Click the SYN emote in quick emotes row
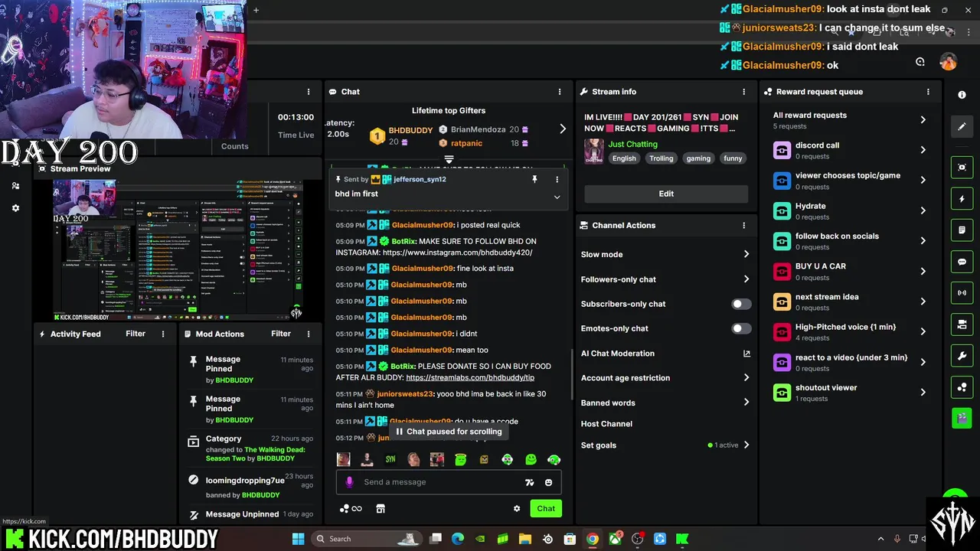980x551 pixels. coord(390,459)
